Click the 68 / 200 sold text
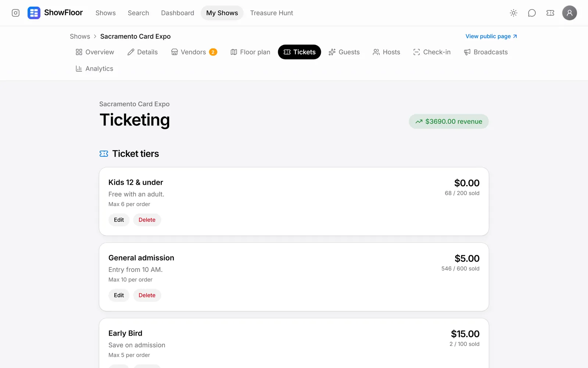Image resolution: width=588 pixels, height=368 pixels. [462, 193]
